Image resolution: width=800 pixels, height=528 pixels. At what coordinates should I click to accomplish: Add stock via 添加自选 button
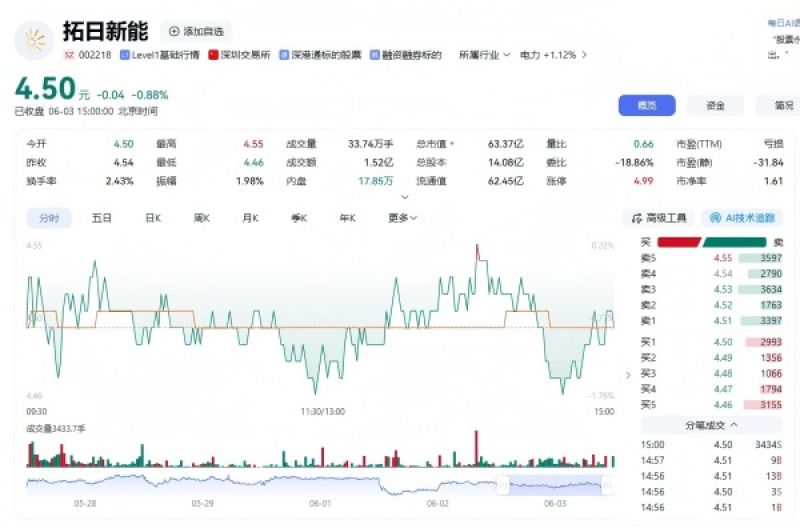[196, 32]
